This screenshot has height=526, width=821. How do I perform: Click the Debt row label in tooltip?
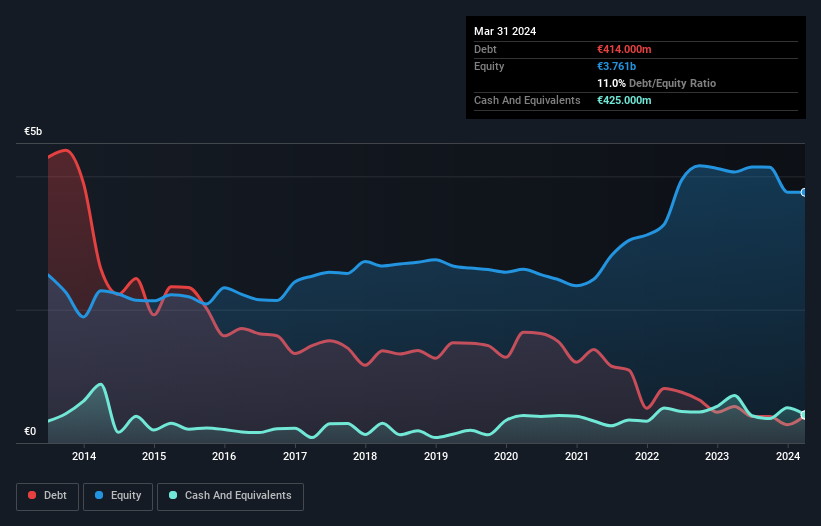click(x=485, y=49)
